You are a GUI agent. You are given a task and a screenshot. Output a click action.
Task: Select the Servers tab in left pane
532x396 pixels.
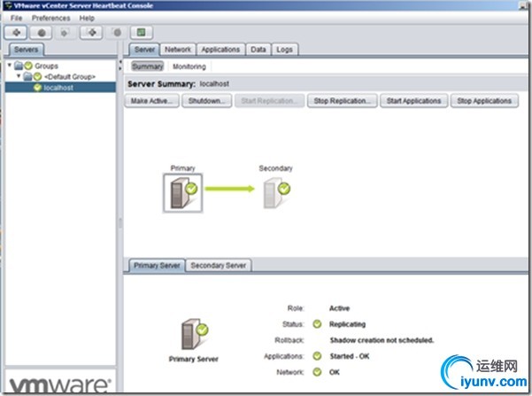[x=27, y=50]
